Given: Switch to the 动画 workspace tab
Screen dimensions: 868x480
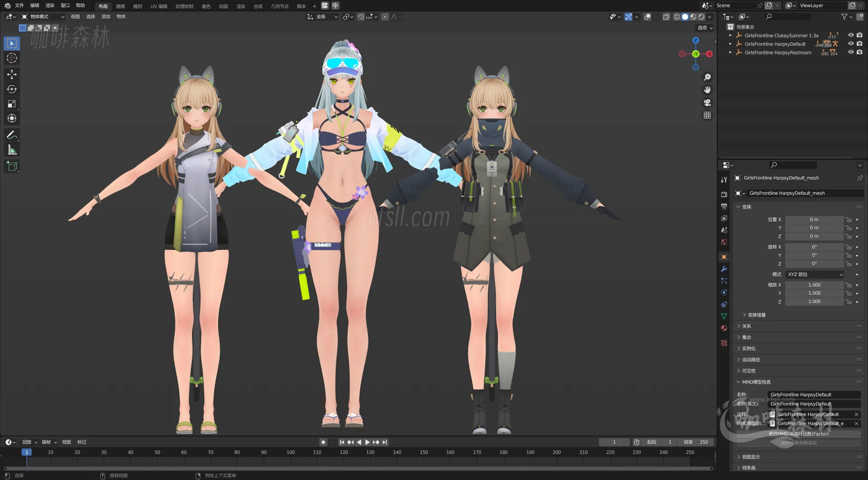Looking at the screenshot, I should (223, 6).
